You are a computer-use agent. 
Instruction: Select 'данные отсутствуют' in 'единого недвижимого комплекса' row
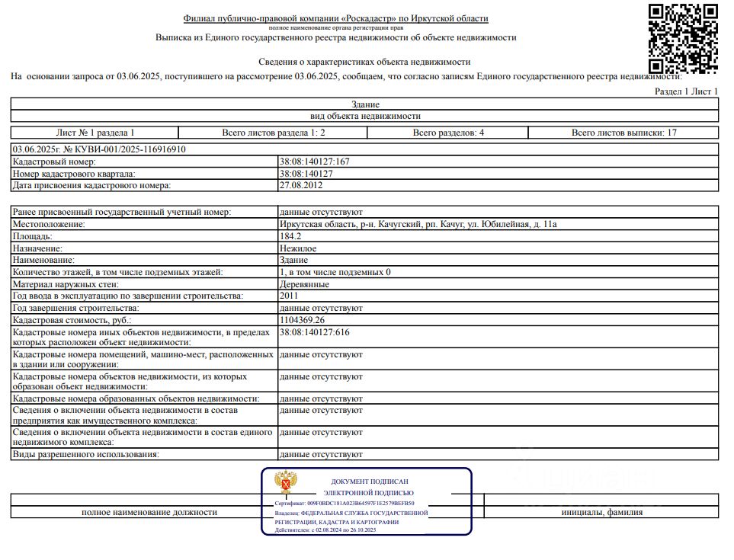(x=321, y=432)
